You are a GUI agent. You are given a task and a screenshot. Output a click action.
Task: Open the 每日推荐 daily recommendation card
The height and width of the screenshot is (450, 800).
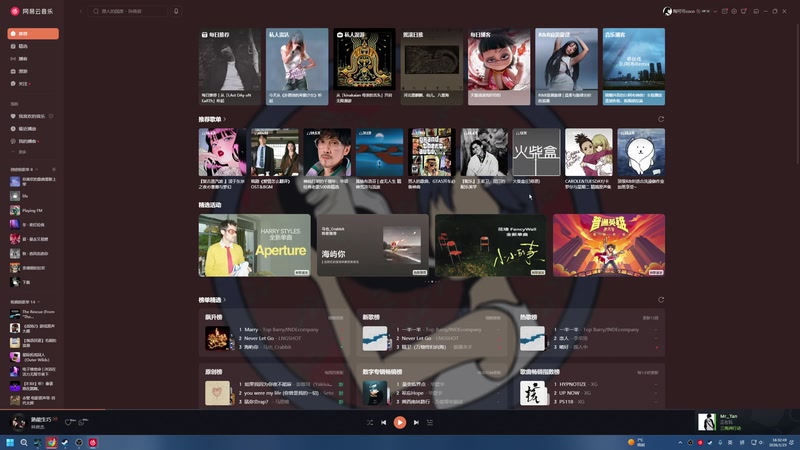230,67
